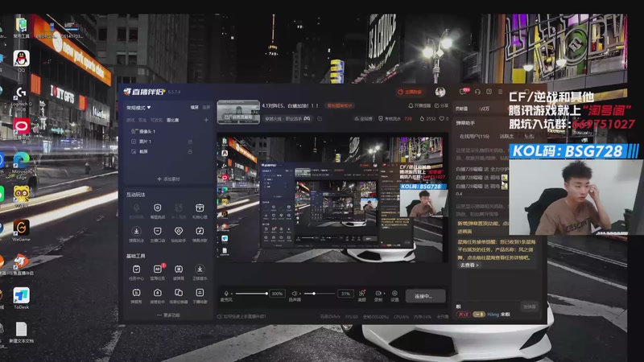Screen dimensions: 644x362
Task: Open 弹幕点歌 music icon in 互动玩法
Action: (x=200, y=234)
